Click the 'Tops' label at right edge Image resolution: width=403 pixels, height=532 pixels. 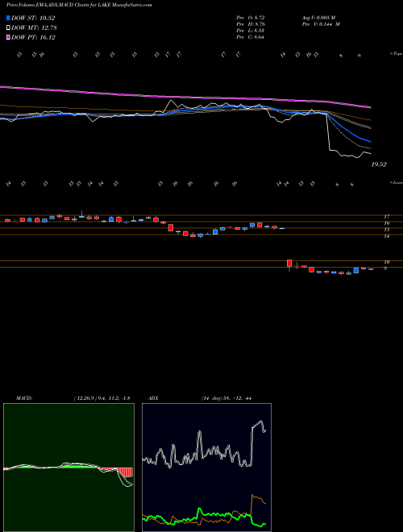point(396,54)
